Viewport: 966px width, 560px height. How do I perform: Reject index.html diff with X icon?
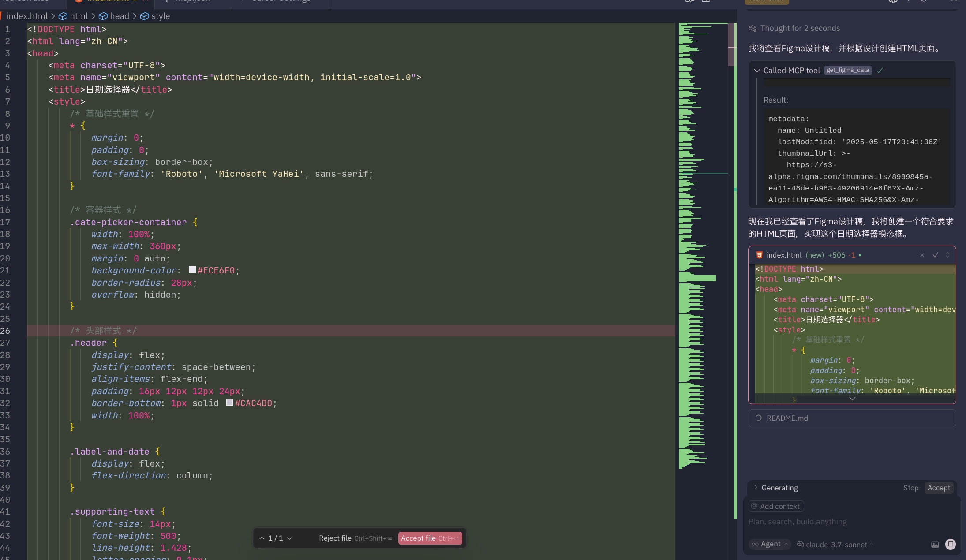pyautogui.click(x=922, y=255)
